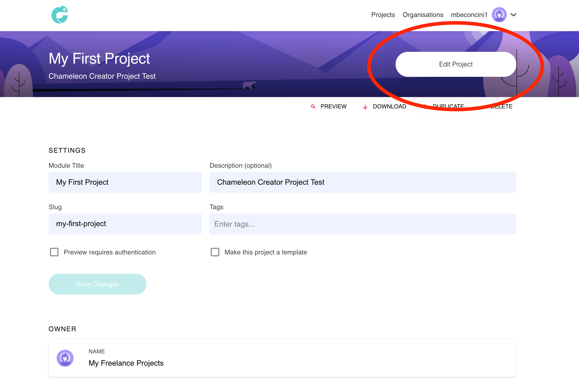Screen dimensions: 579x392
Task: Open the mbeconcini1 user menu
Action: pyautogui.click(x=469, y=15)
